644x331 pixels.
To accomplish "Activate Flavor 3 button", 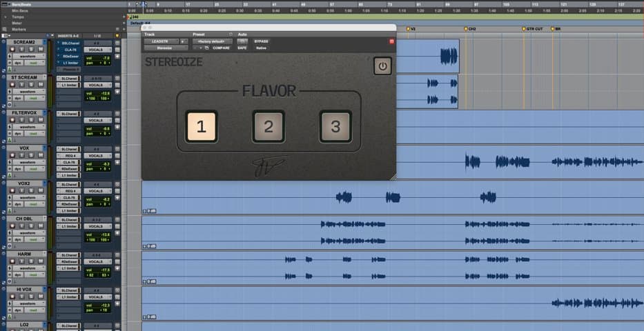I will pyautogui.click(x=335, y=126).
